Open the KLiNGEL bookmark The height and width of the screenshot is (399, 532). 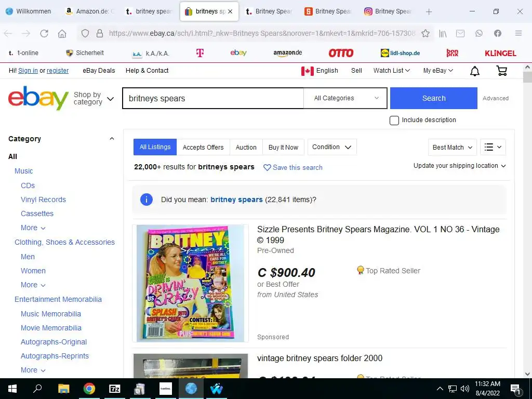(x=500, y=54)
